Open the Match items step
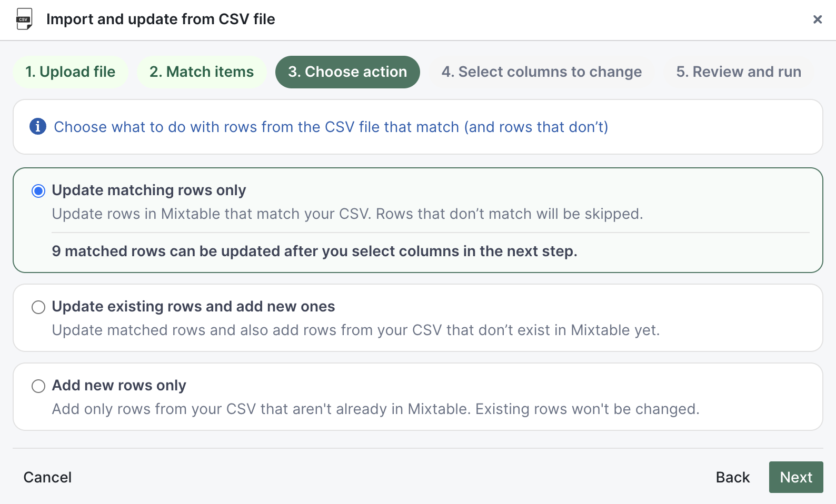Image resolution: width=836 pixels, height=504 pixels. pyautogui.click(x=201, y=72)
